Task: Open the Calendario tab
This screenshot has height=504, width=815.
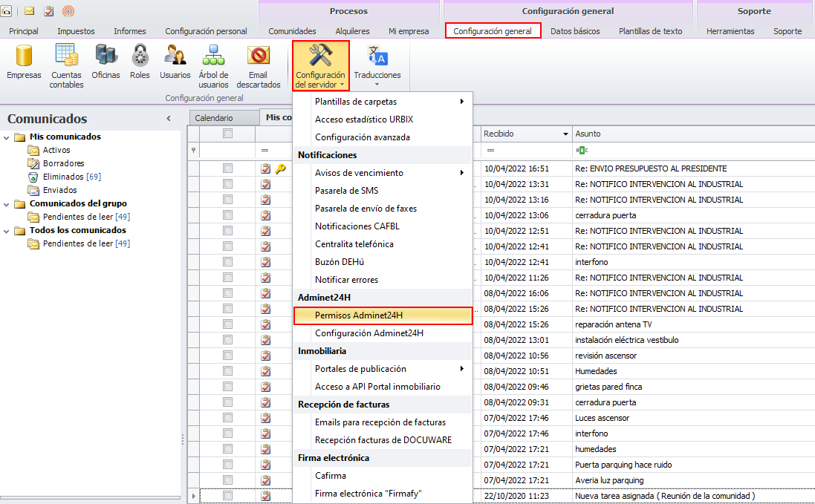Action: point(214,118)
